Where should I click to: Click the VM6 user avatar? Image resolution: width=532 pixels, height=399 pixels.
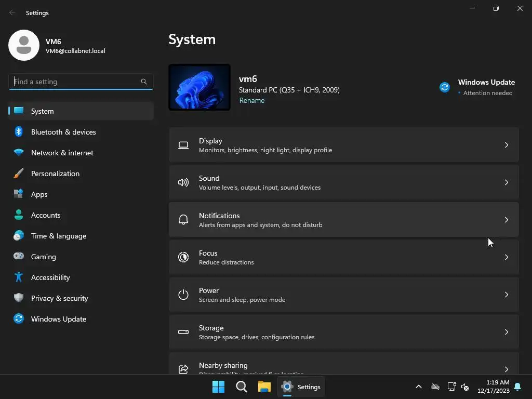point(24,45)
